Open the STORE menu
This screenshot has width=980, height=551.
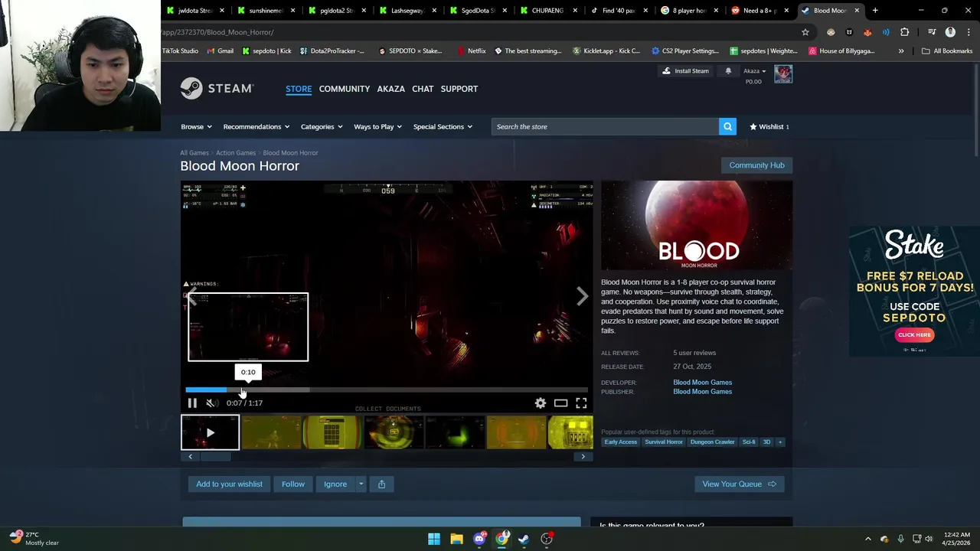(x=299, y=89)
